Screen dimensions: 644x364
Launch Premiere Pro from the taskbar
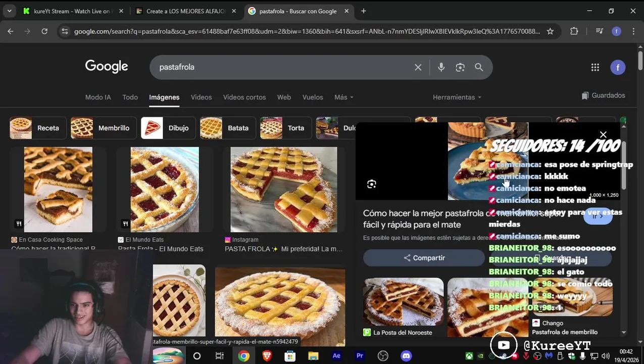[x=360, y=356]
